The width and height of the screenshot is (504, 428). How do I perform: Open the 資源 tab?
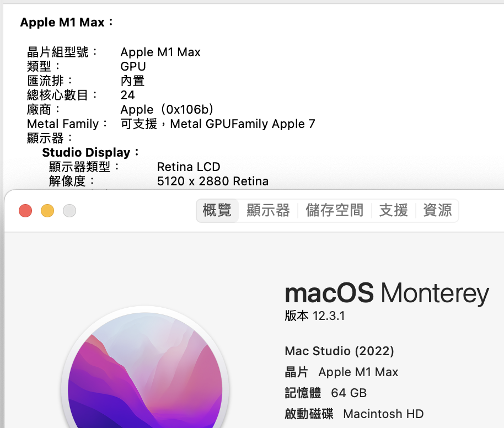[437, 211]
